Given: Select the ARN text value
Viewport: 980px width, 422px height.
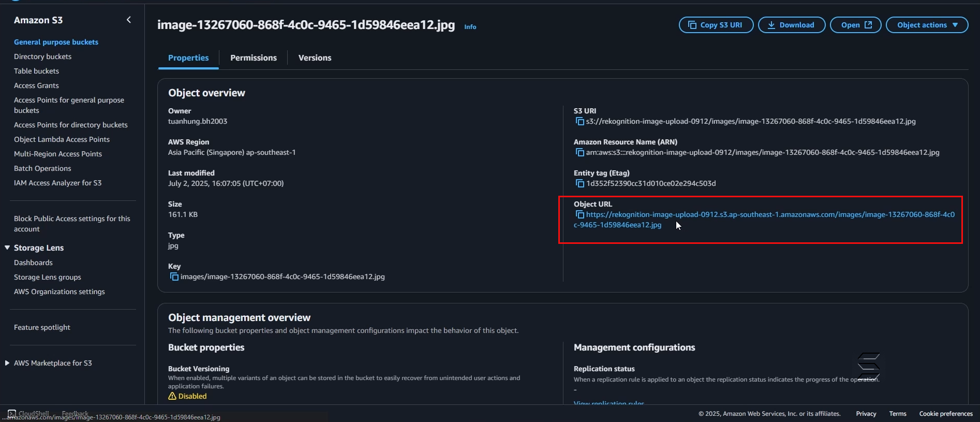Looking at the screenshot, I should (x=763, y=152).
